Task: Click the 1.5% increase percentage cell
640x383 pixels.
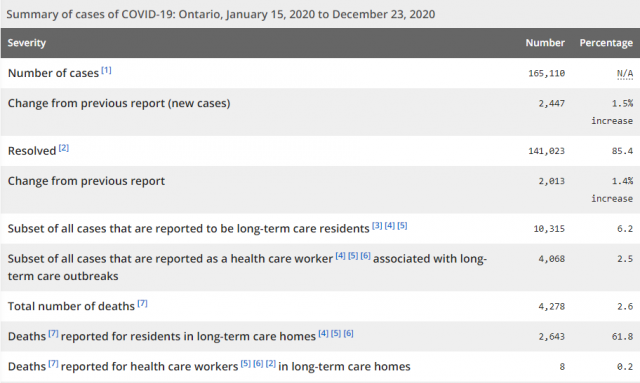Action: pos(612,112)
